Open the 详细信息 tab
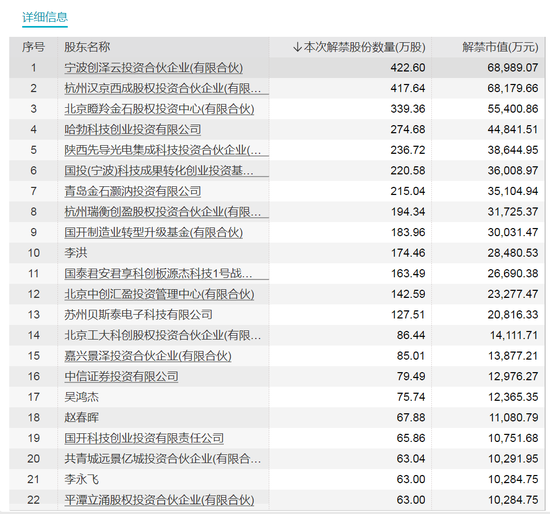This screenshot has height=514, width=550. point(45,17)
